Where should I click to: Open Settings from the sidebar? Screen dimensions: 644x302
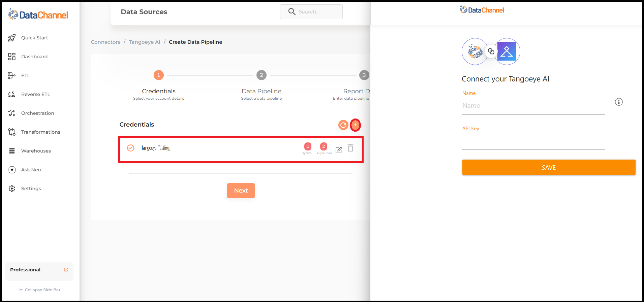pos(31,189)
